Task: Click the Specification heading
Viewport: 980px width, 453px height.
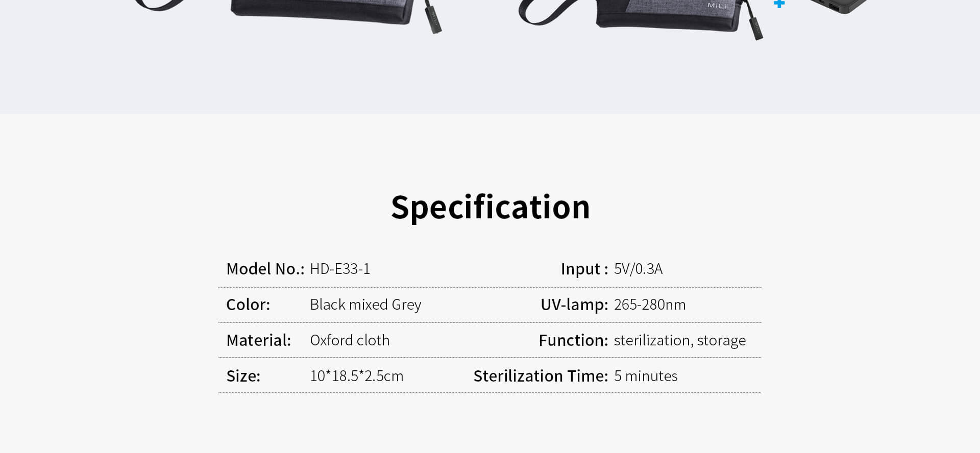Action: click(490, 207)
